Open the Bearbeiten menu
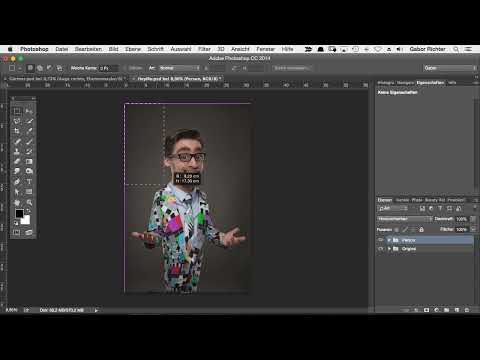Image resolution: width=480 pixels, height=360 pixels. point(88,49)
